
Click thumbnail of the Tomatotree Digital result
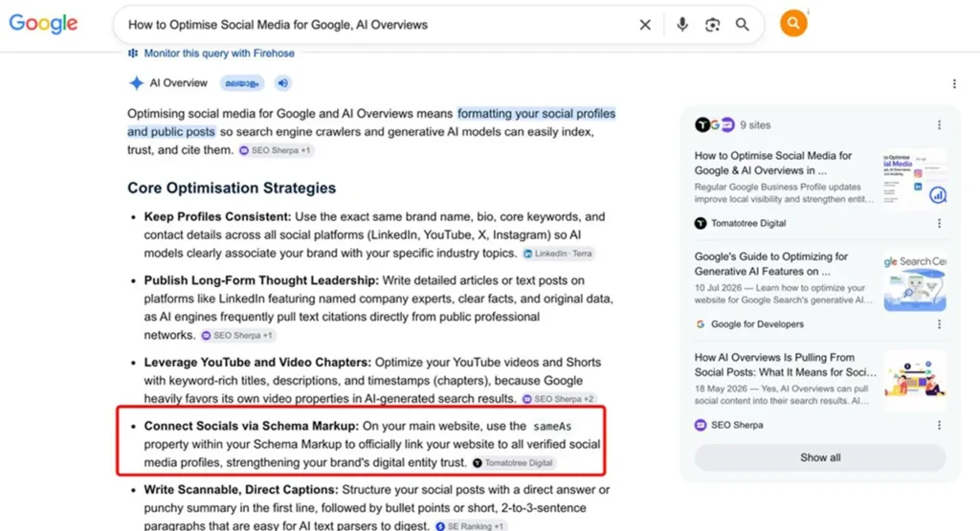pyautogui.click(x=915, y=177)
